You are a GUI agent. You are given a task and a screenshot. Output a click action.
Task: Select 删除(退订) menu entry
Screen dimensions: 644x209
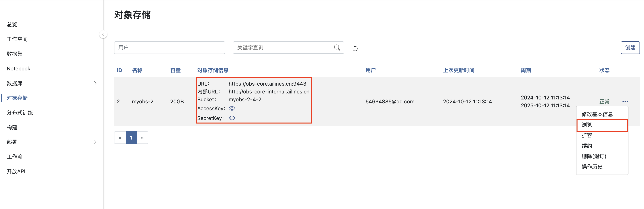(x=594, y=156)
